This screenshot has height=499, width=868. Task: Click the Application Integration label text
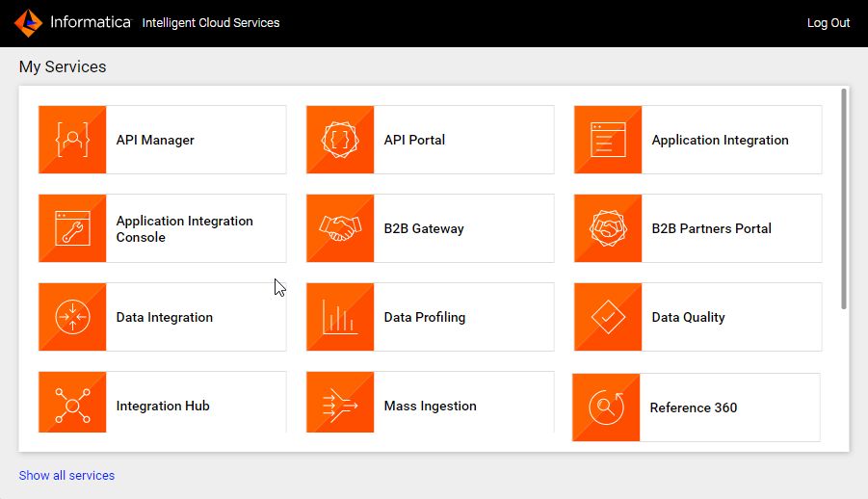pos(721,140)
